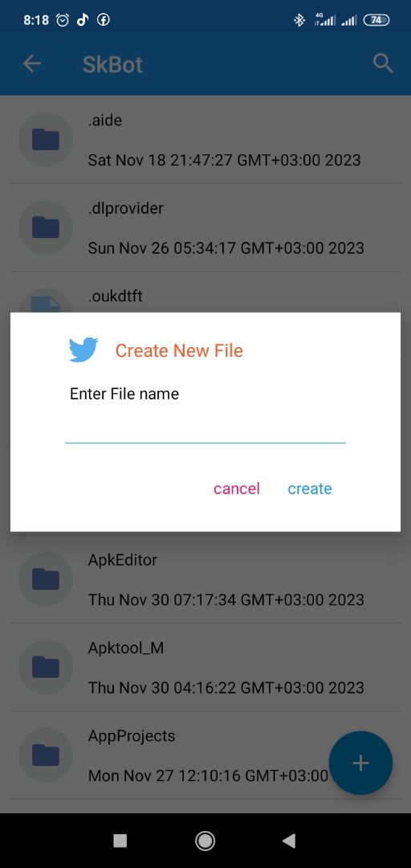The image size is (411, 868).
Task: Tap Android recent apps square button
Action: (x=120, y=841)
